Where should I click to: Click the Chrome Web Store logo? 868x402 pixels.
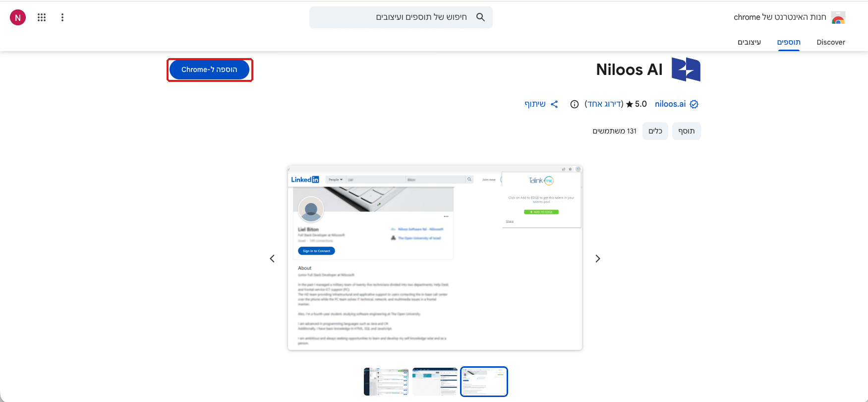point(838,17)
